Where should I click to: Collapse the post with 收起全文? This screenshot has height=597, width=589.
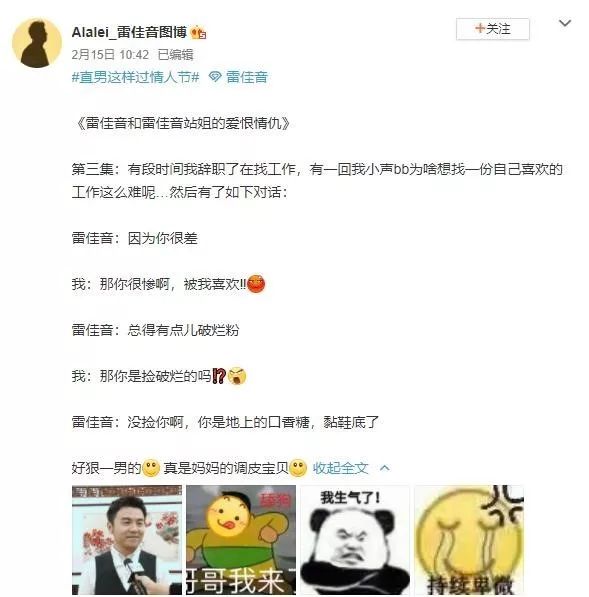[x=340, y=468]
